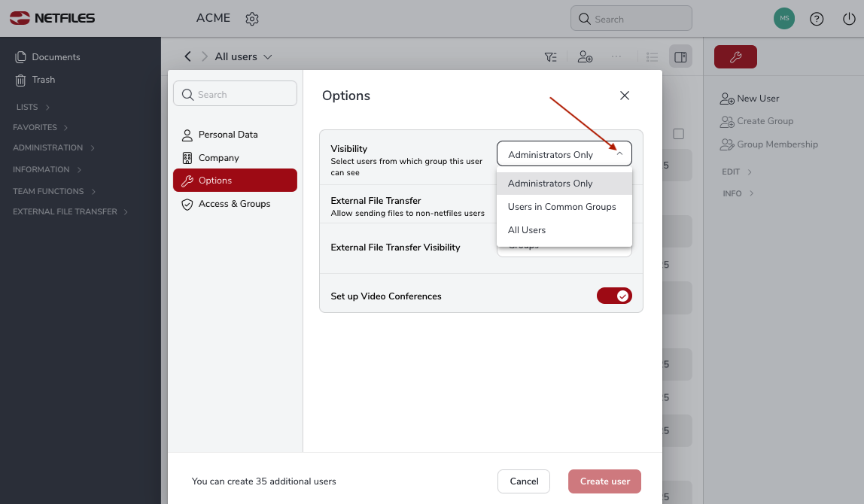Open the three-dots more menu
864x504 pixels.
point(616,56)
